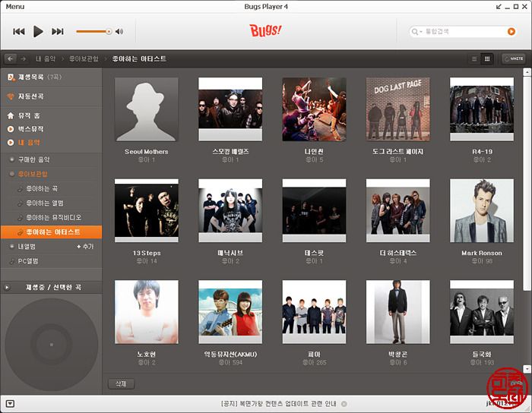This screenshot has height=413, width=532.
Task: Dismiss notice with x icon
Action: 344,404
